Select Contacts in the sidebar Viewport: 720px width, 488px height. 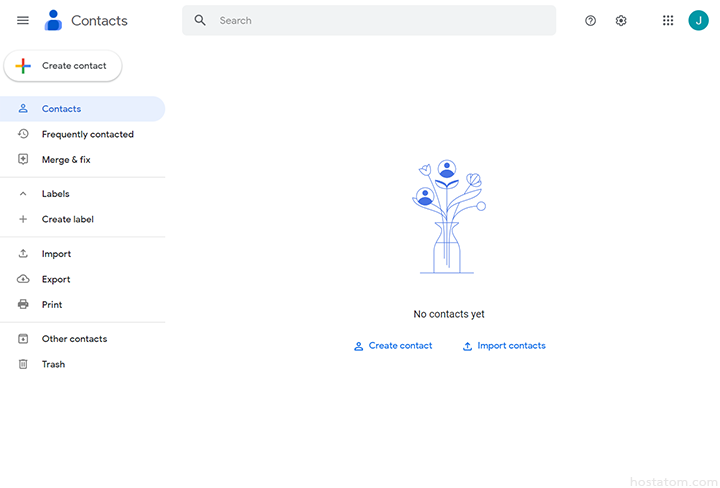click(x=61, y=109)
